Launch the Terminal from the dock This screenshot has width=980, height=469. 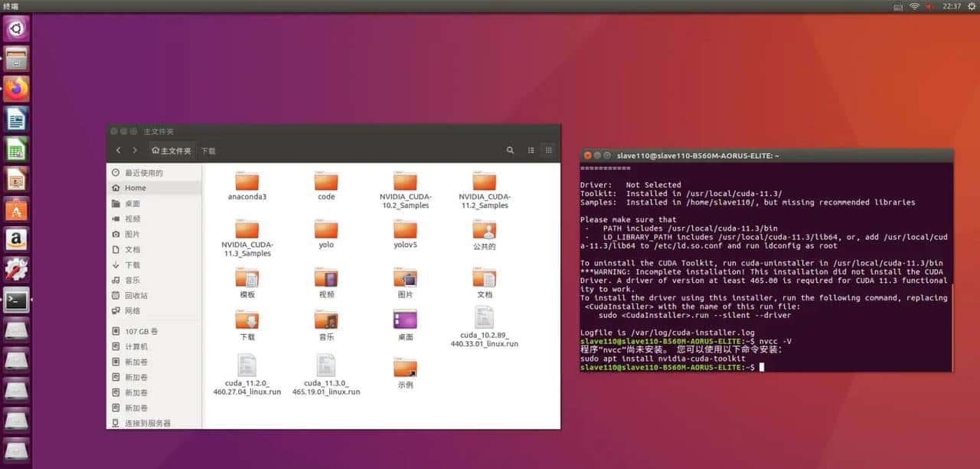tap(17, 300)
